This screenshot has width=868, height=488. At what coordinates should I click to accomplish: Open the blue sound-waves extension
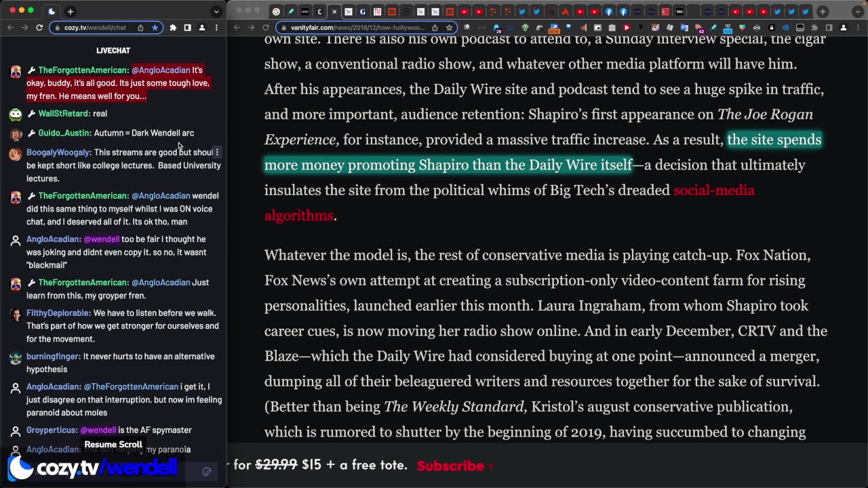pos(785,28)
